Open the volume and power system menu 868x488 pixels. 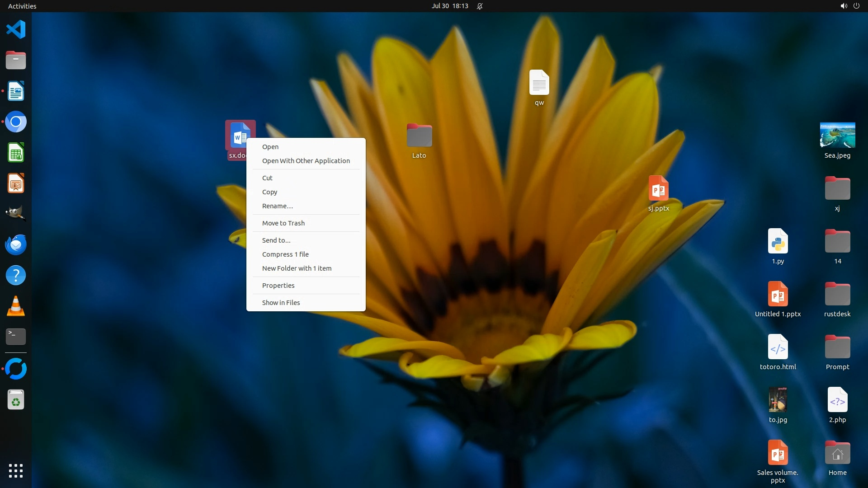pos(849,6)
